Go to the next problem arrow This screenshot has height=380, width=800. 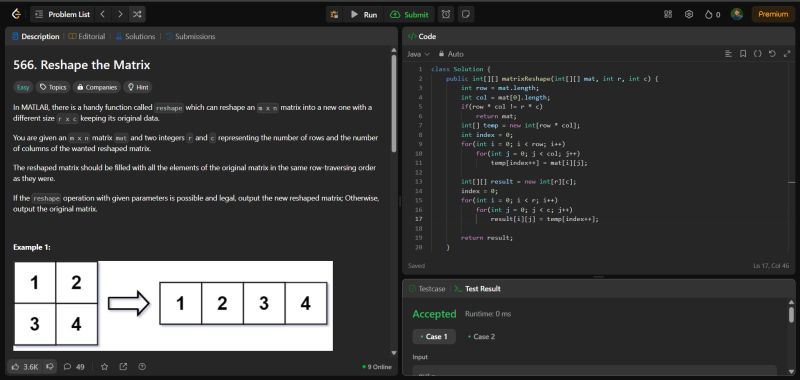120,14
